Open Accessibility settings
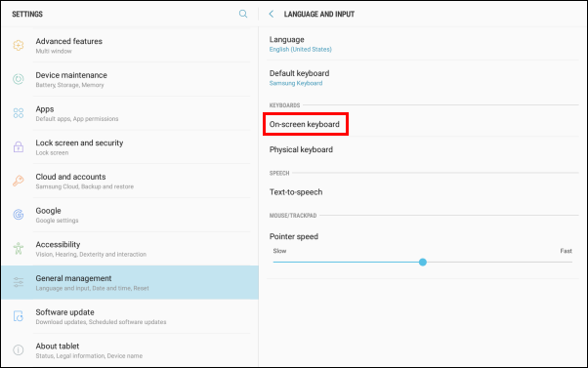588x368 pixels. click(130, 249)
